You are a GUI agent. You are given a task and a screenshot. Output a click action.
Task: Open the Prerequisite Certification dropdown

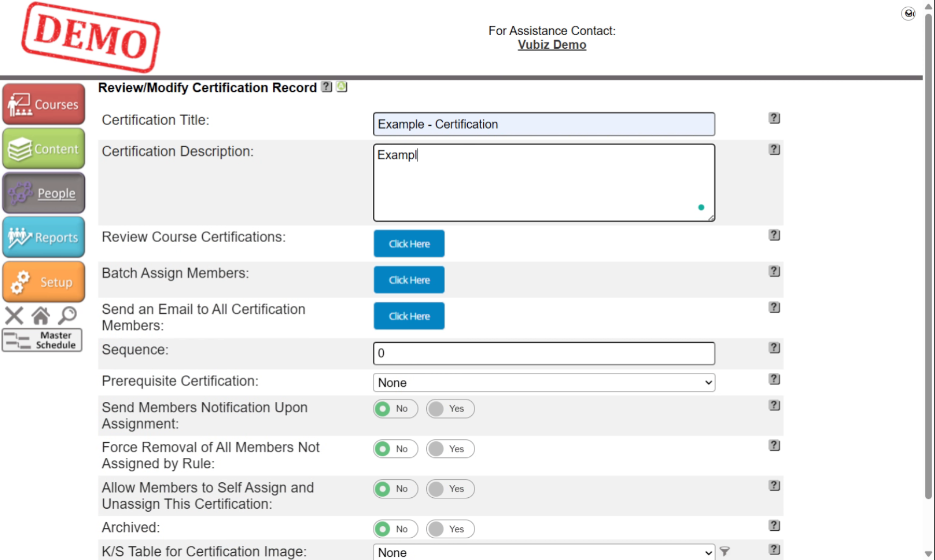coord(544,383)
